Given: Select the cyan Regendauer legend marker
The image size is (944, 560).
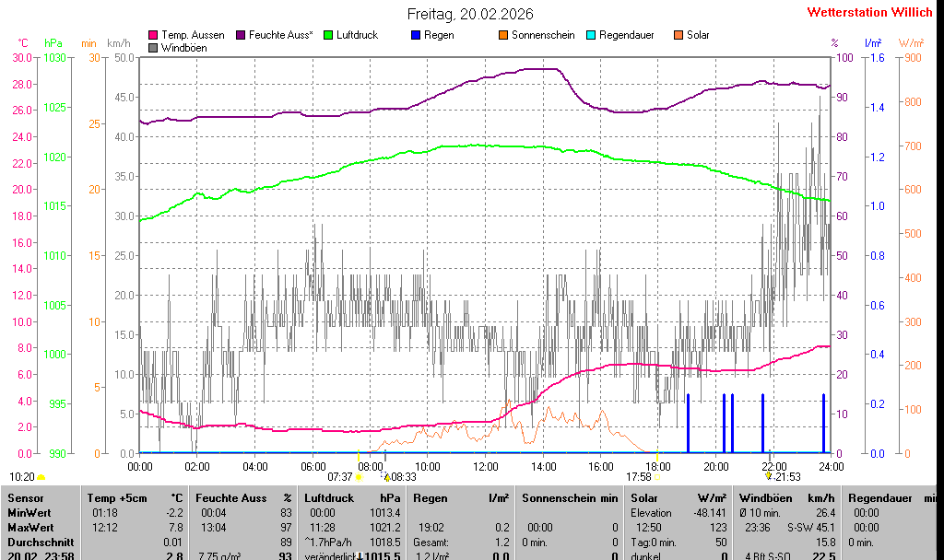Looking at the screenshot, I should click(591, 35).
